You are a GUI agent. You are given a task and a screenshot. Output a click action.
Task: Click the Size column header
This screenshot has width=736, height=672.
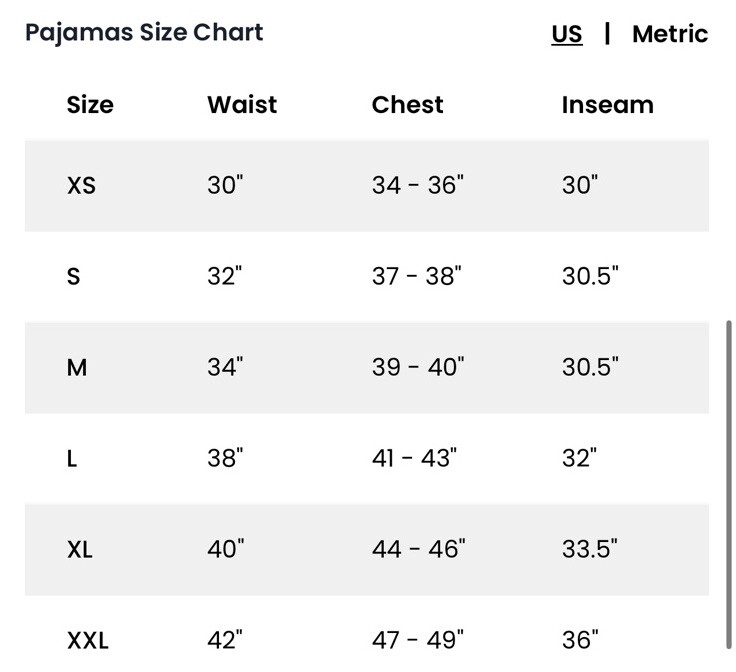tap(90, 105)
